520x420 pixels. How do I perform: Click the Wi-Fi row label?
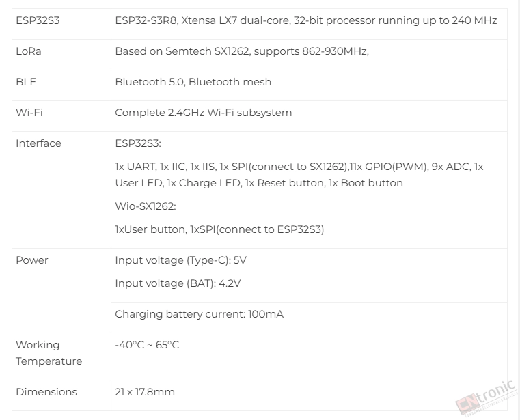pyautogui.click(x=29, y=113)
